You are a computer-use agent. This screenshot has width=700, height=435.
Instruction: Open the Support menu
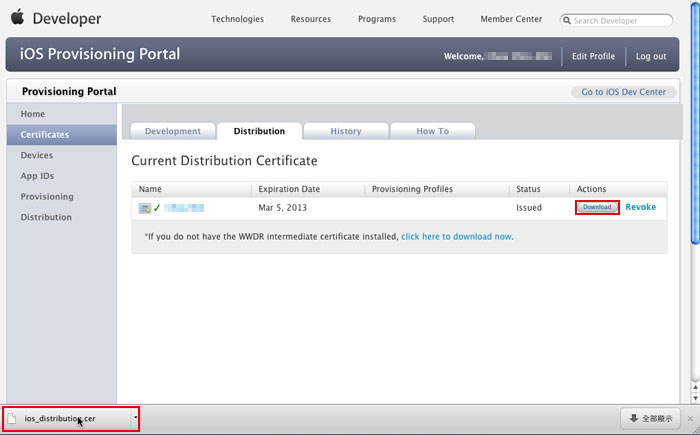(438, 19)
